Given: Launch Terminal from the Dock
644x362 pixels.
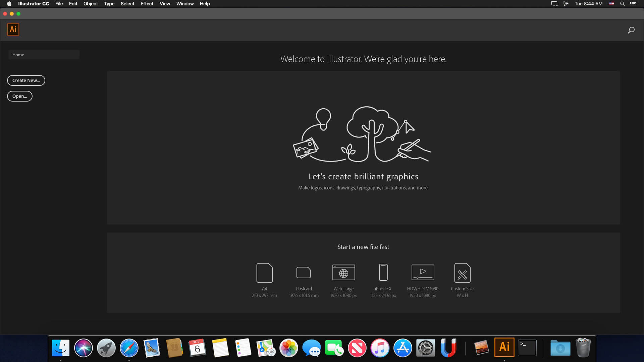Looking at the screenshot, I should [x=527, y=348].
